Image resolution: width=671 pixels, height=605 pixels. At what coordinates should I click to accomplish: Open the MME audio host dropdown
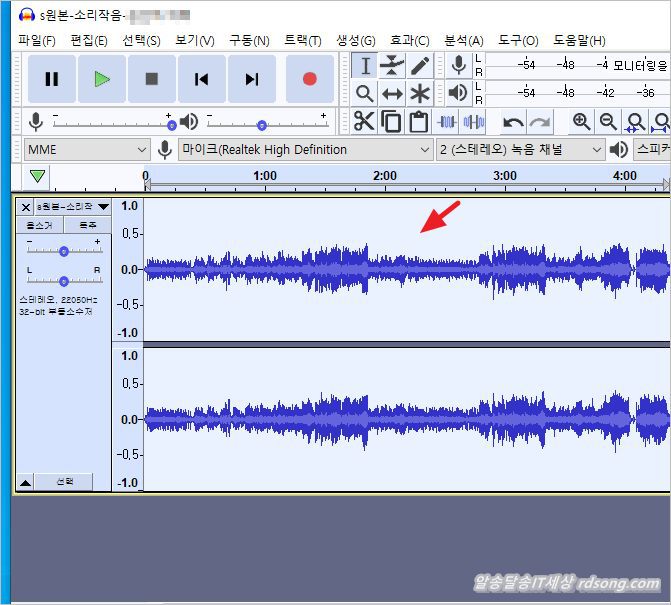(87, 150)
